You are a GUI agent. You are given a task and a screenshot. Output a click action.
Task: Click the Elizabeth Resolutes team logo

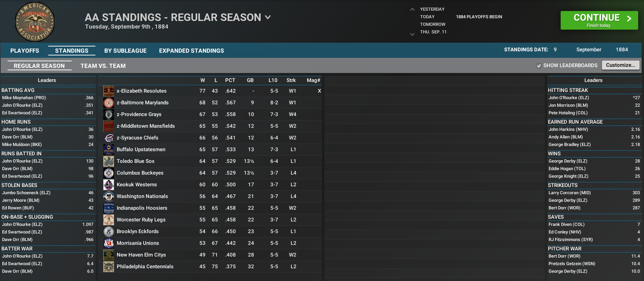[x=109, y=91]
